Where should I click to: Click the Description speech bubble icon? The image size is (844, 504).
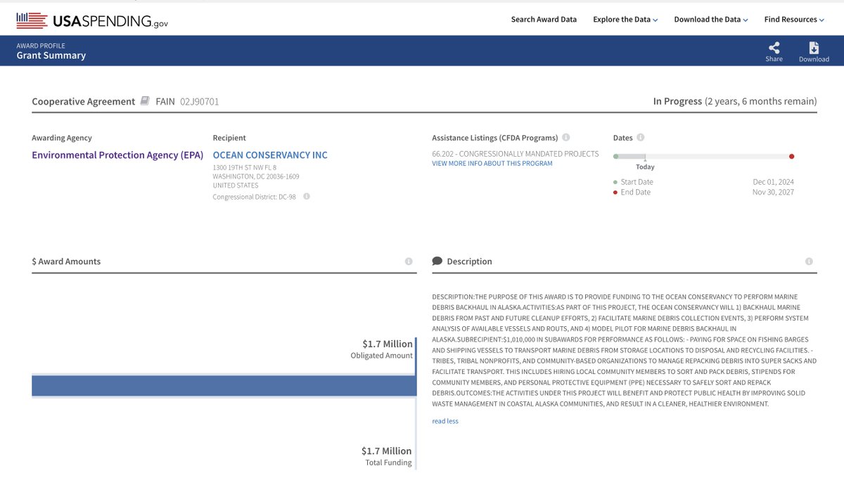[437, 261]
